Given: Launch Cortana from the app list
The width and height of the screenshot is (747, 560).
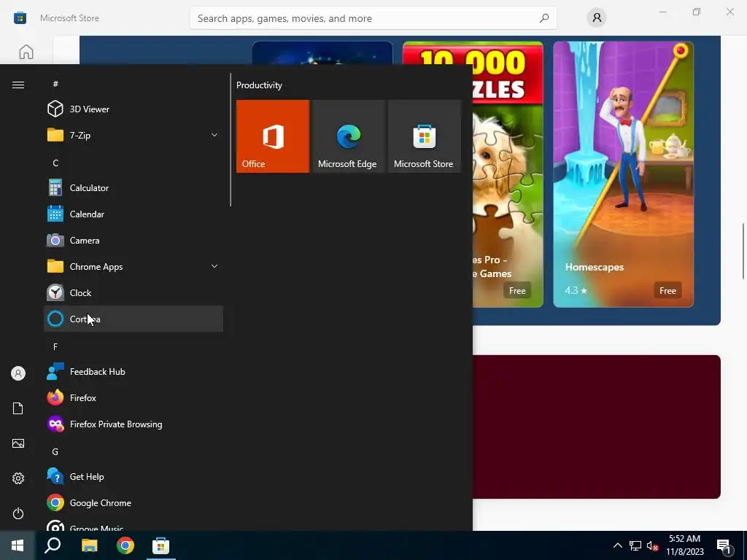Looking at the screenshot, I should click(x=133, y=319).
